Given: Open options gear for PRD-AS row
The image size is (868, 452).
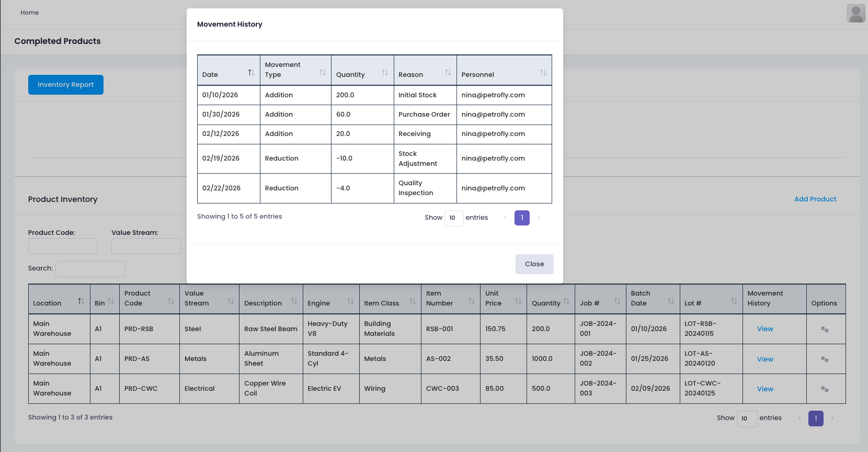Looking at the screenshot, I should coord(825,359).
